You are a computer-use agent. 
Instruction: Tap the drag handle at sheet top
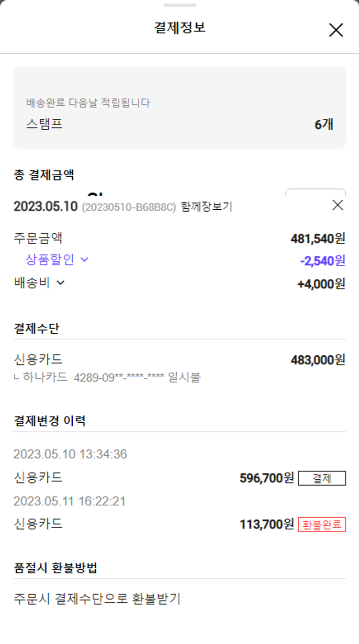179,5
